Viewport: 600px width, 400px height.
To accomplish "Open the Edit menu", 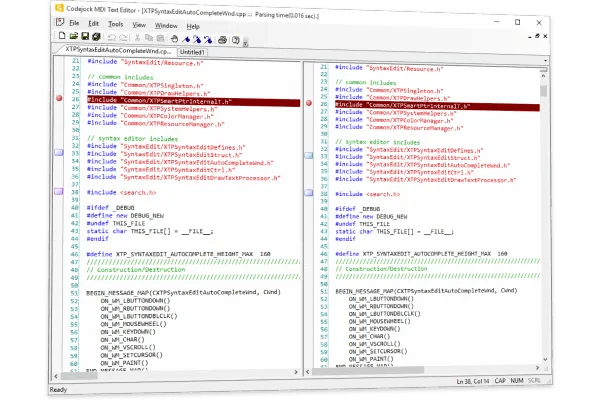I will click(93, 24).
